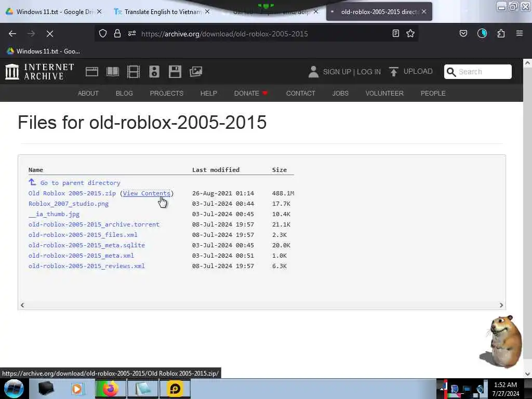This screenshot has width=532, height=399.
Task: Click the yellow circular app taskbar icon
Action: pos(175,389)
